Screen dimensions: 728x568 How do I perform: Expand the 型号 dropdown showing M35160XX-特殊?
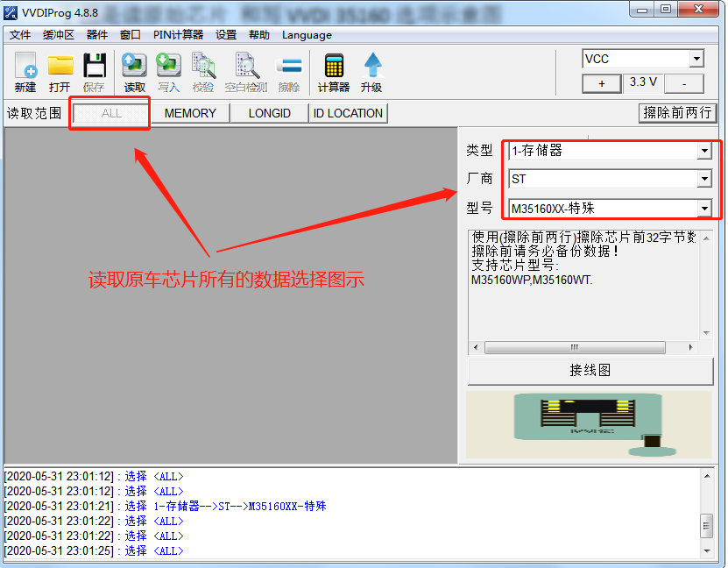704,208
